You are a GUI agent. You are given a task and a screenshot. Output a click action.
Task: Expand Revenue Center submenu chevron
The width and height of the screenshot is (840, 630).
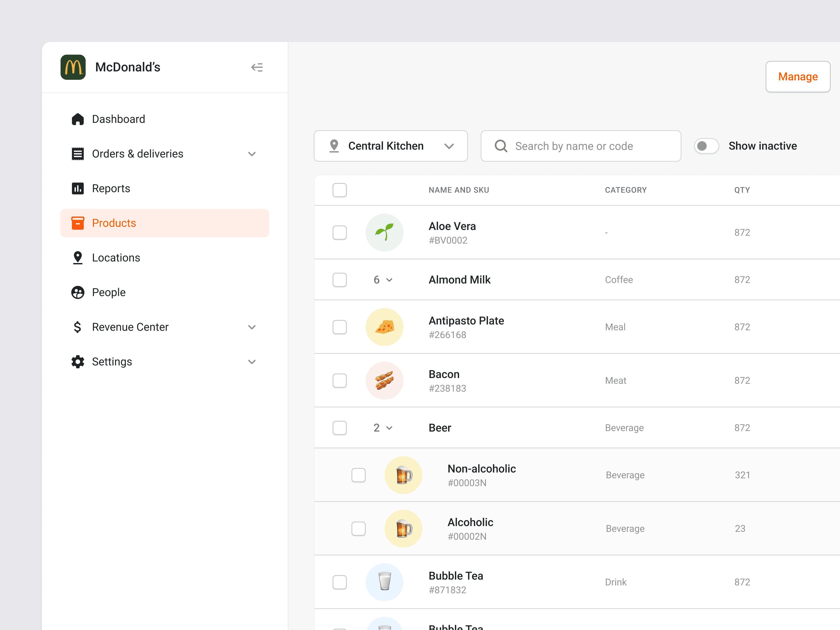click(x=252, y=327)
